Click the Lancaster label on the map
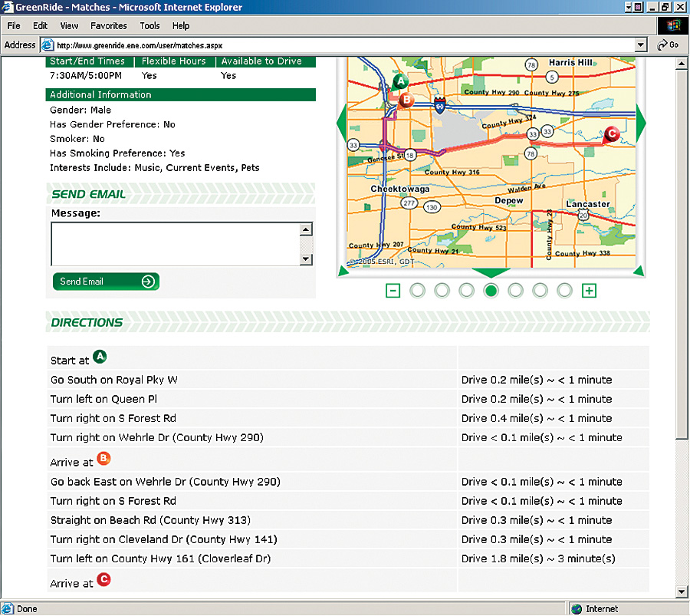 click(588, 204)
